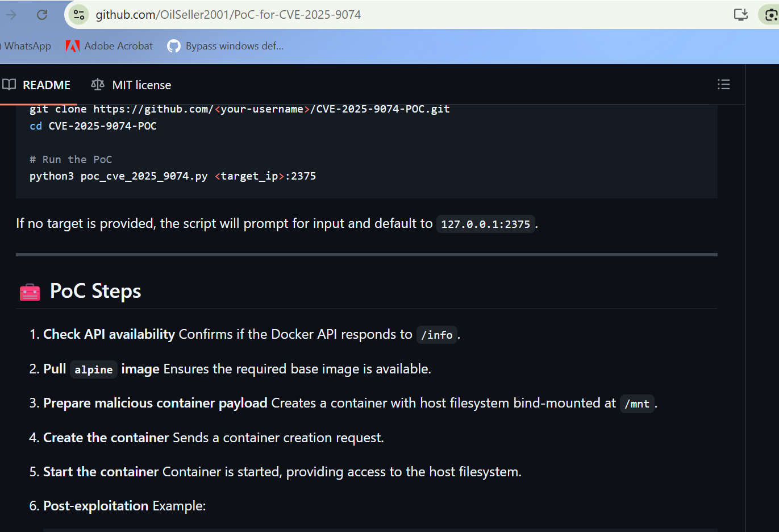Click the '# Run the PoC' comment
779x532 pixels.
tap(71, 159)
